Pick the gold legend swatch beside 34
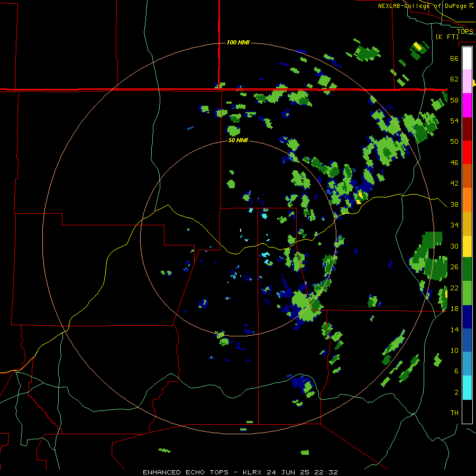The image size is (476, 476). point(467,224)
